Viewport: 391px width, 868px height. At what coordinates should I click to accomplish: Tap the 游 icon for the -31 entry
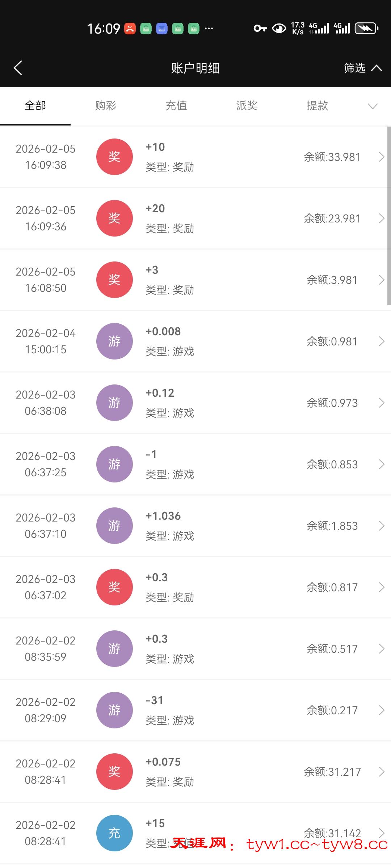(x=114, y=710)
